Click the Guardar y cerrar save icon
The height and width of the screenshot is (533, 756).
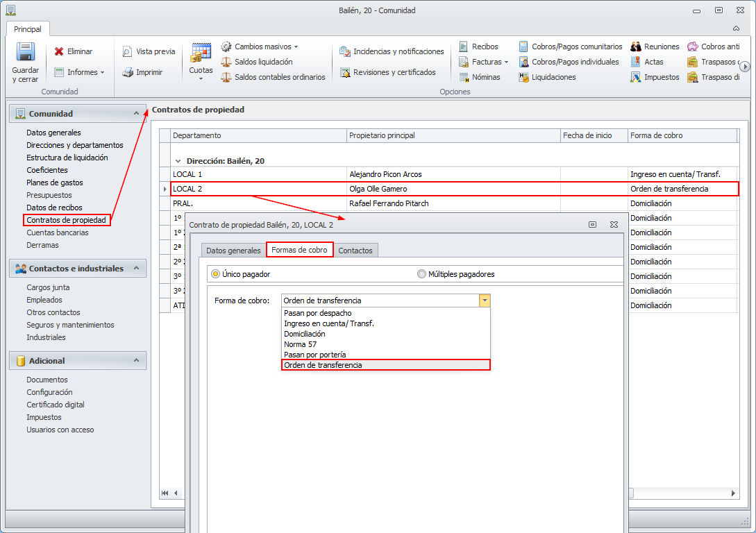(x=25, y=52)
